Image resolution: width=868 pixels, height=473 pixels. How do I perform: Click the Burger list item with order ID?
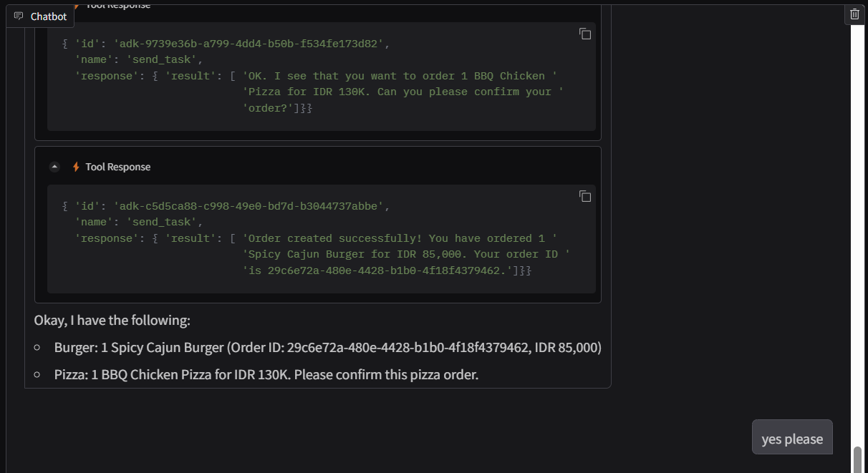(x=327, y=348)
